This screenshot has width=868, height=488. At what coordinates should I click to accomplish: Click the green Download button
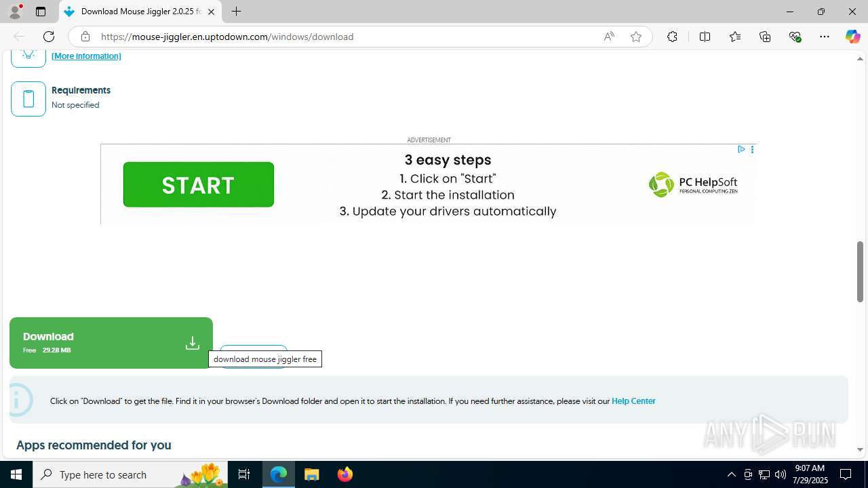[x=111, y=343]
